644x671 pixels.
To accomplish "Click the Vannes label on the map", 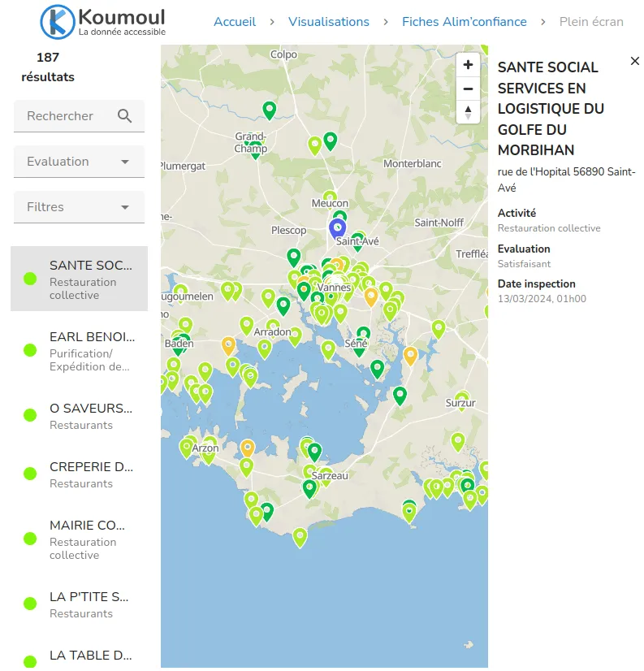I will point(334,287).
